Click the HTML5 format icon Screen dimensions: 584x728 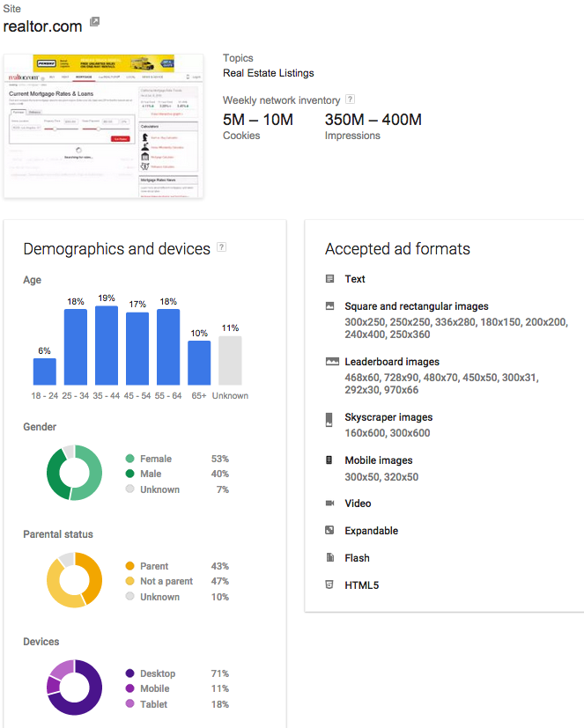coord(329,585)
